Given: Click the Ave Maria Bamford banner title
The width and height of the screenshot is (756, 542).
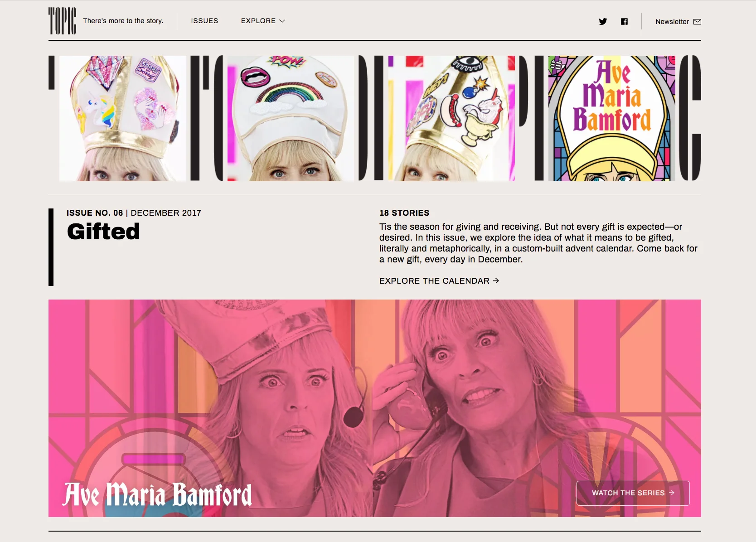Looking at the screenshot, I should click(158, 494).
